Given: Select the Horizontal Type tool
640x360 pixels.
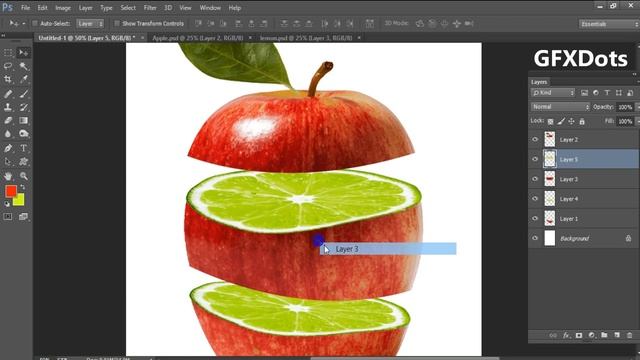Looking at the screenshot, I should [24, 148].
